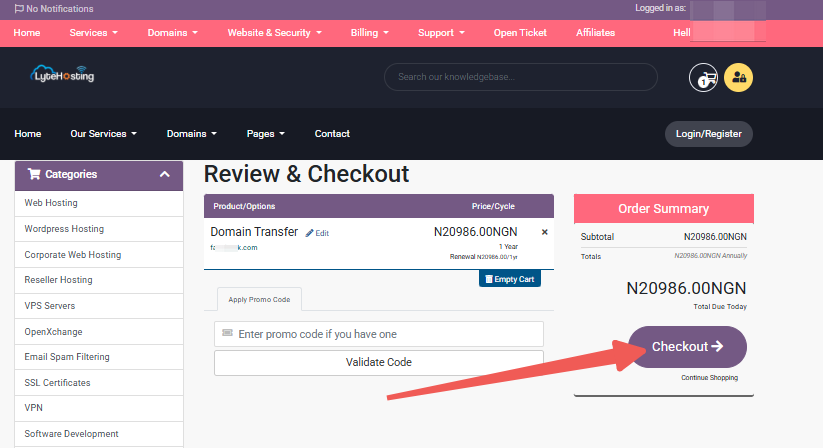Select VPS Servers category
Image resolution: width=823 pixels, height=448 pixels.
click(99, 306)
